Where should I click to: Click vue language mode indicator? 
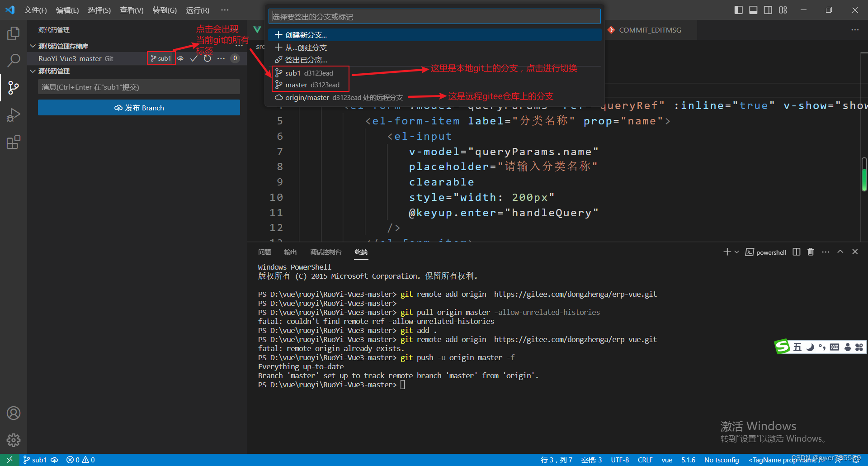click(667, 460)
